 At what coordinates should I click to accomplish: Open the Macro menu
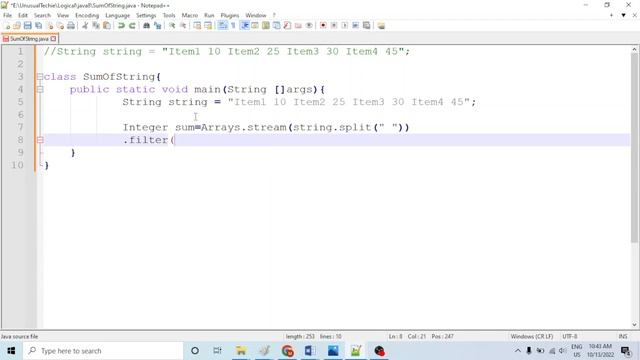pyautogui.click(x=190, y=15)
